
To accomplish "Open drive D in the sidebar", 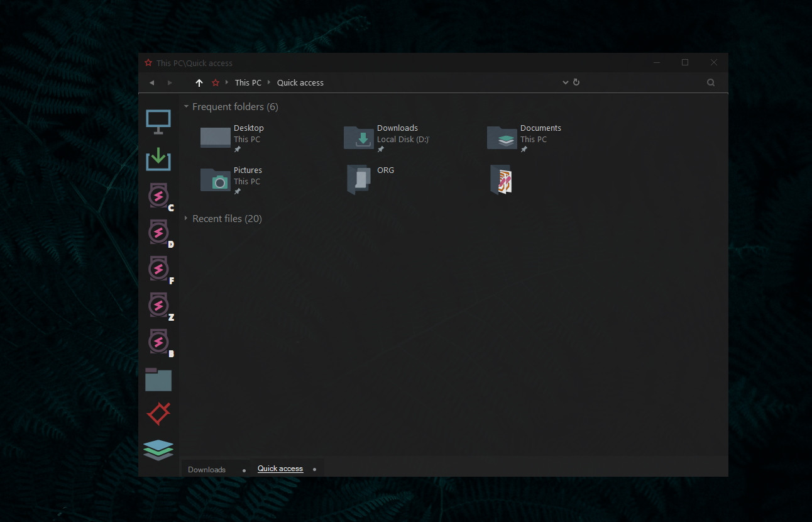I will click(x=160, y=233).
